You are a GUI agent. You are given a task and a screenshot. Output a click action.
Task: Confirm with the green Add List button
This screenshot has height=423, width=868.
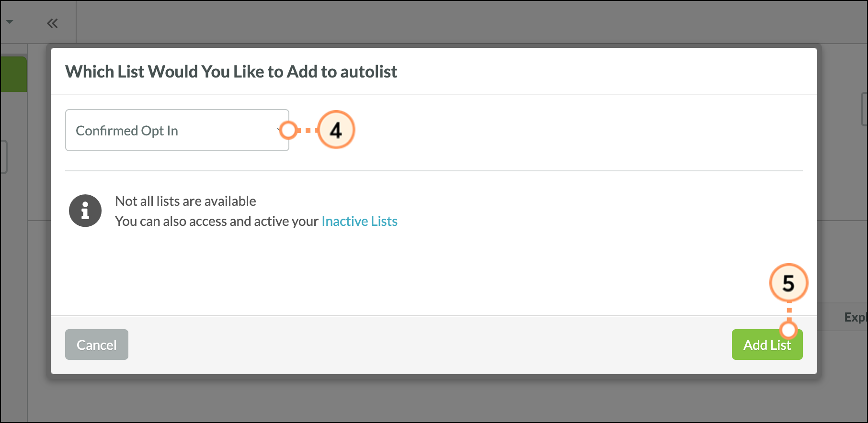tap(766, 345)
